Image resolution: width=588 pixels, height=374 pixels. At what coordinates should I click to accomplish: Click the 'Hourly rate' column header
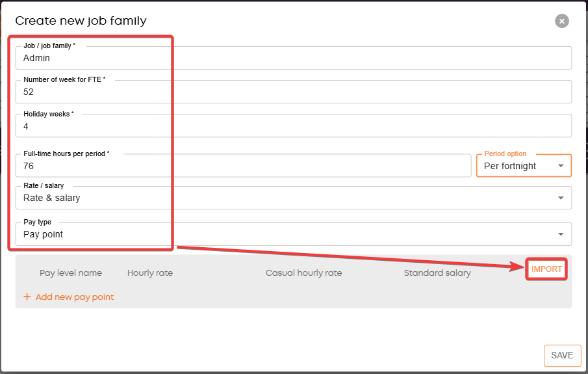[150, 273]
